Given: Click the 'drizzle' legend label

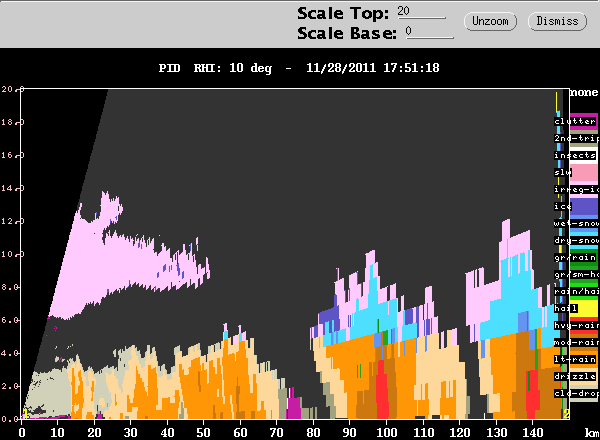Looking at the screenshot, I should [575, 376].
